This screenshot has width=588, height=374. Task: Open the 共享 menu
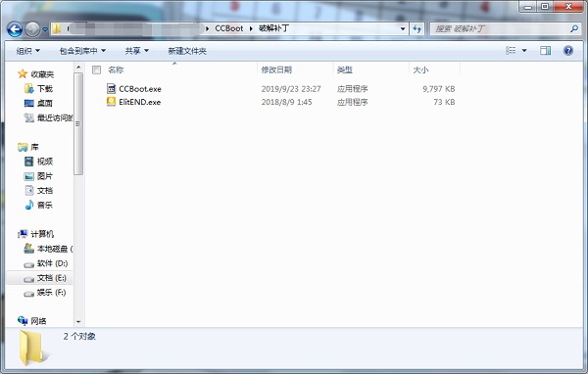tap(137, 51)
